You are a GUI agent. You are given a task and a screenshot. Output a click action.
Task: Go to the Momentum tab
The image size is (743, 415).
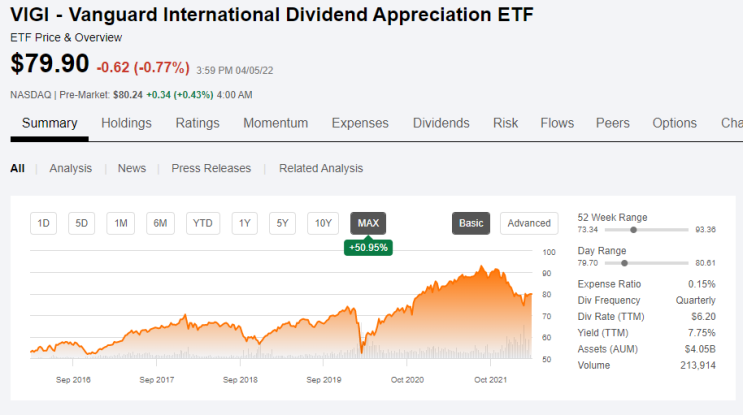coord(275,123)
